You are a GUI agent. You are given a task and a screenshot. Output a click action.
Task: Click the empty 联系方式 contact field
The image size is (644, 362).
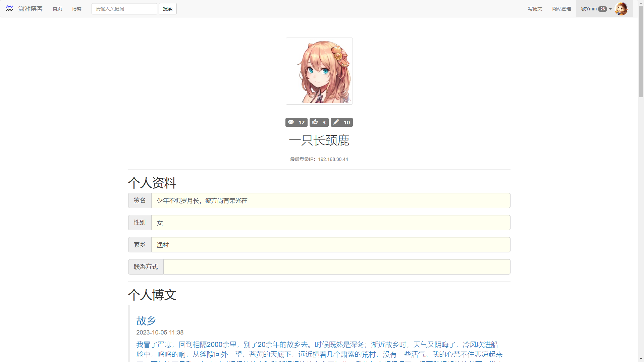[x=336, y=267]
